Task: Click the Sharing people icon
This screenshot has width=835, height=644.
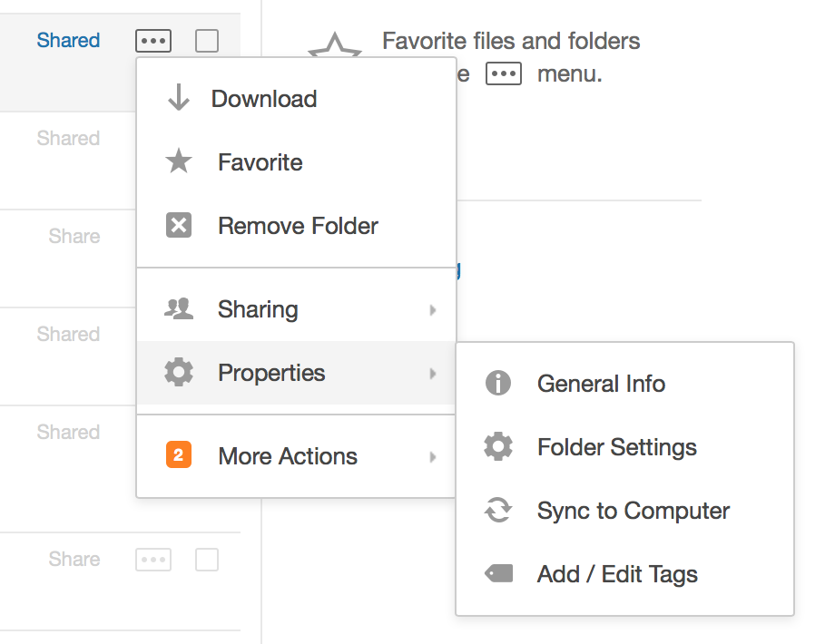Action: pyautogui.click(x=179, y=309)
